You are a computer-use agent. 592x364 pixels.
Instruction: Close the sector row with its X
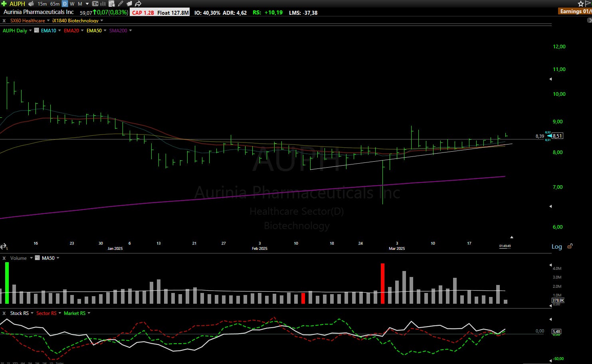(4, 20)
